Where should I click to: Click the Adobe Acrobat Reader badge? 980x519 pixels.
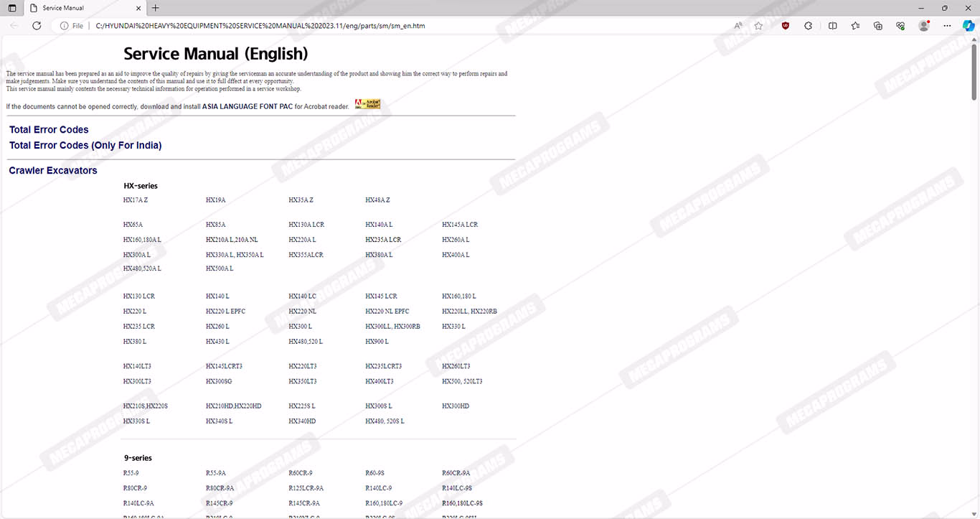click(x=367, y=105)
